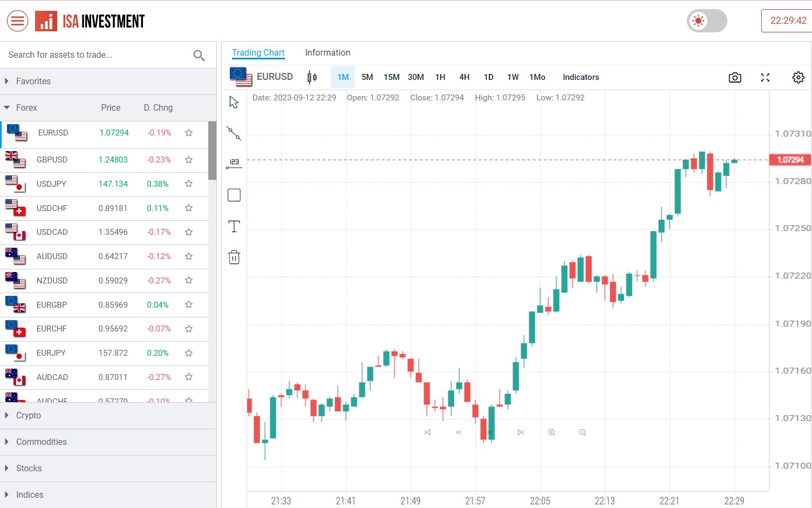Viewport: 812px width, 508px height.
Task: Select the EURJPY row
Action: (104, 354)
